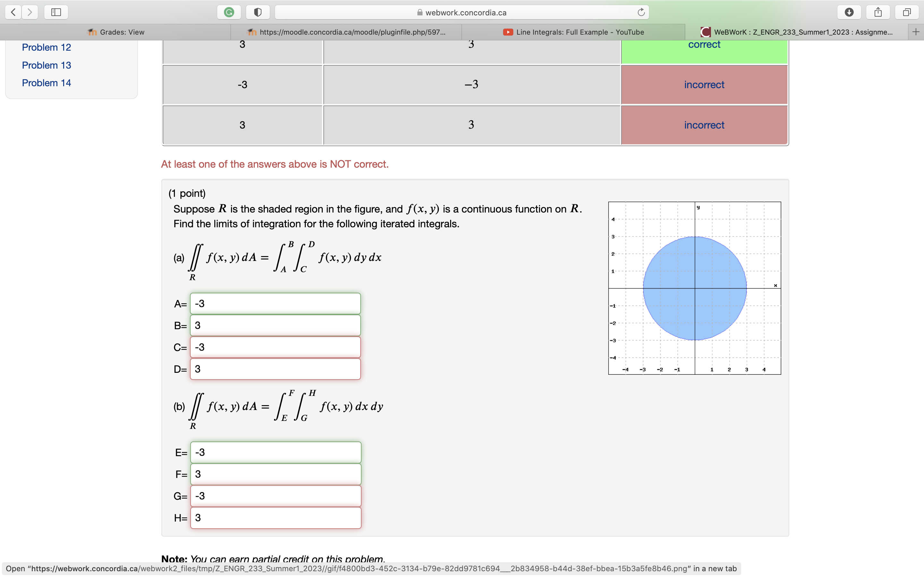The image size is (924, 577).
Task: Click the A= answer field
Action: click(x=275, y=303)
